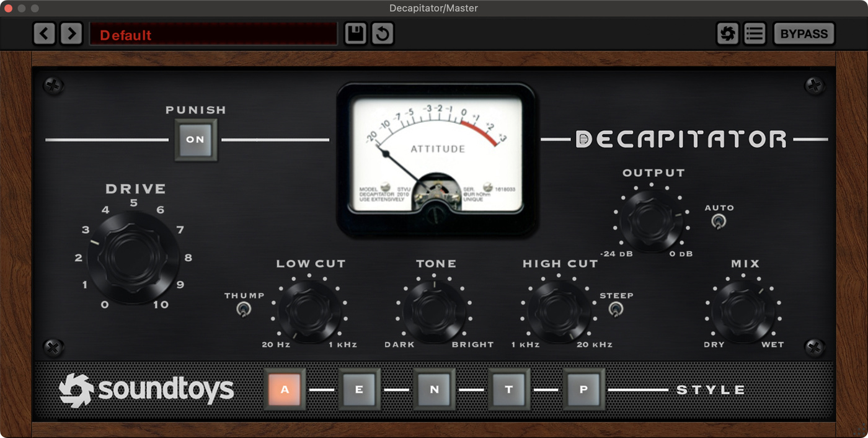
Task: Select style A
Action: pos(285,390)
